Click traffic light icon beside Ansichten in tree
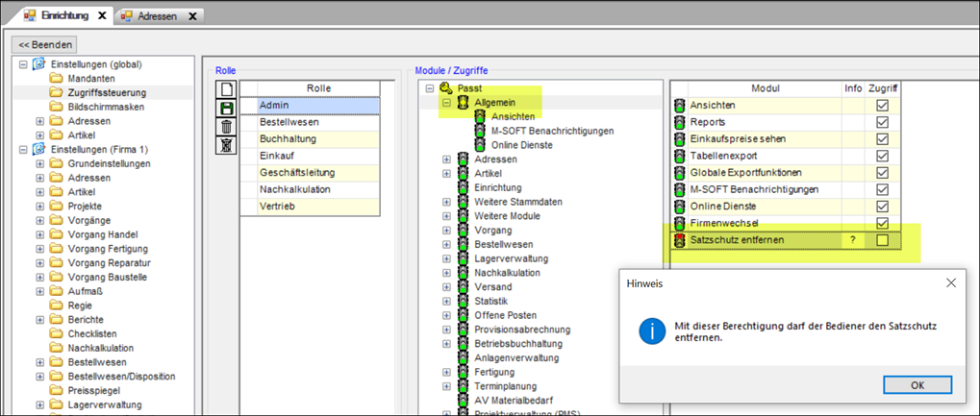The height and width of the screenshot is (416, 980). 480,117
